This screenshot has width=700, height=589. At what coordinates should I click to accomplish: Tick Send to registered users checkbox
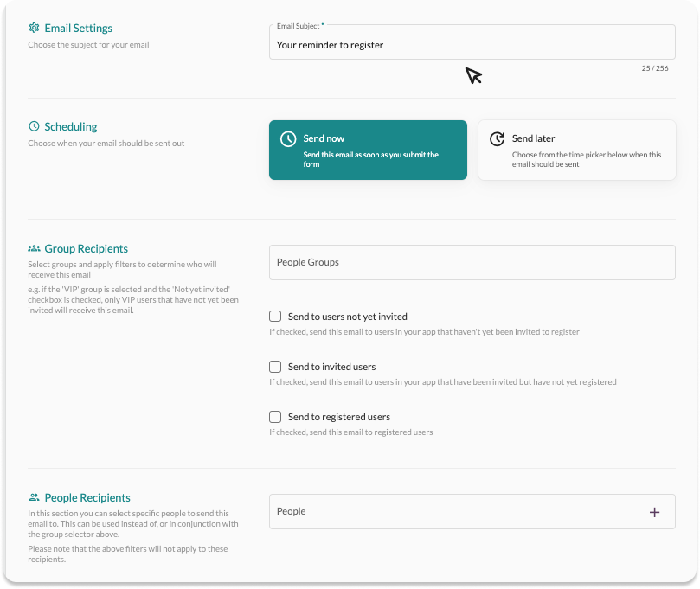click(275, 417)
